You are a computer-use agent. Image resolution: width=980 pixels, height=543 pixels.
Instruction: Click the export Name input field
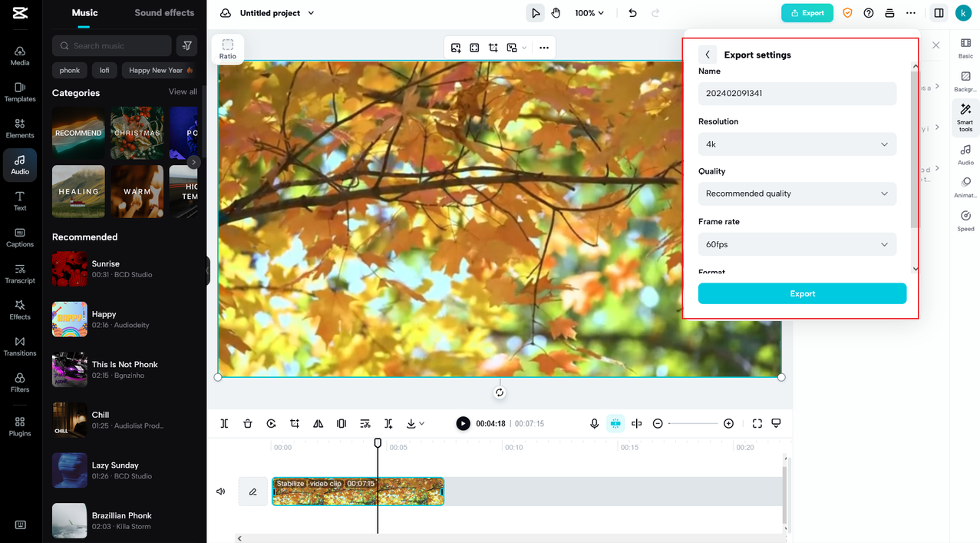click(797, 93)
